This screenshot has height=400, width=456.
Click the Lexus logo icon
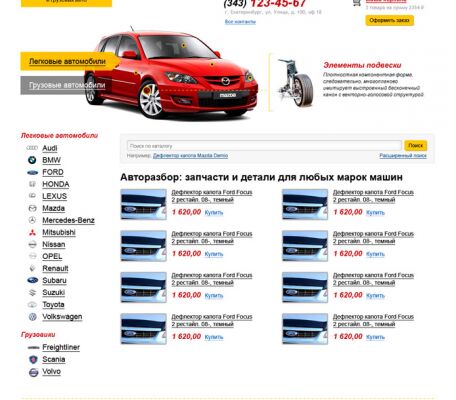[x=32, y=196]
